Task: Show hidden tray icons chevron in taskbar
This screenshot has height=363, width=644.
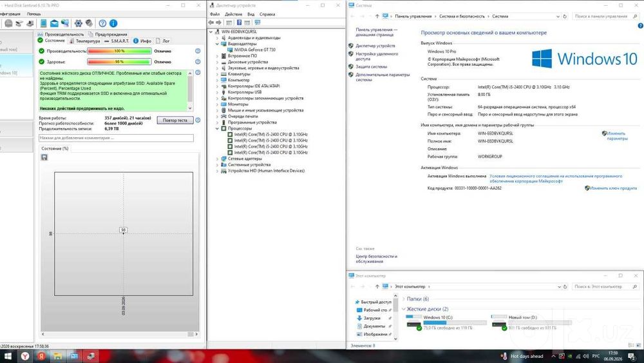Action: point(553,356)
